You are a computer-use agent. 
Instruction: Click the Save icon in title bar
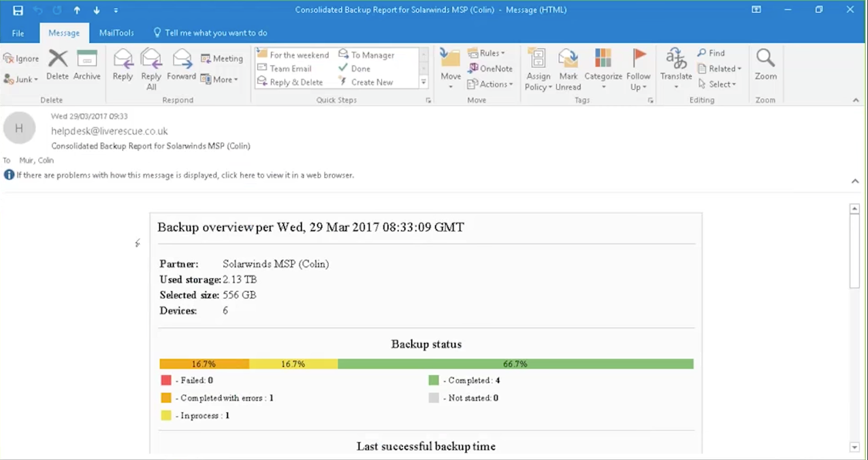[x=18, y=10]
